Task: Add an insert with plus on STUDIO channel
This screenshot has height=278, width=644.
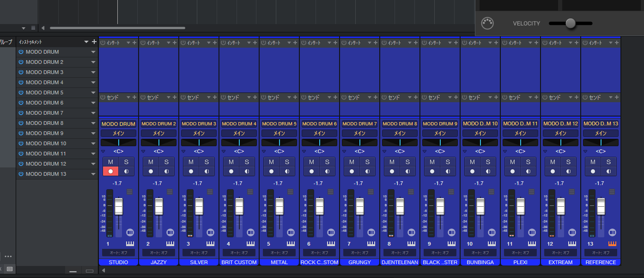Action: (134, 43)
